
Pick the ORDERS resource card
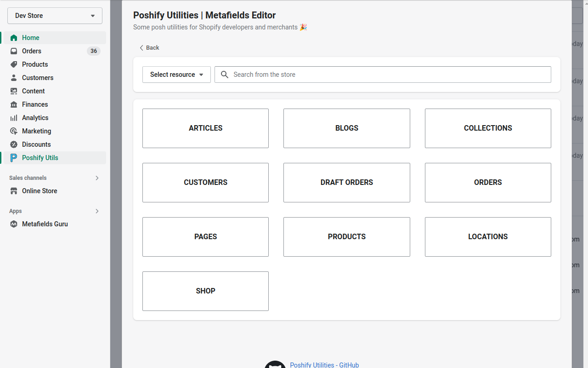tap(488, 183)
